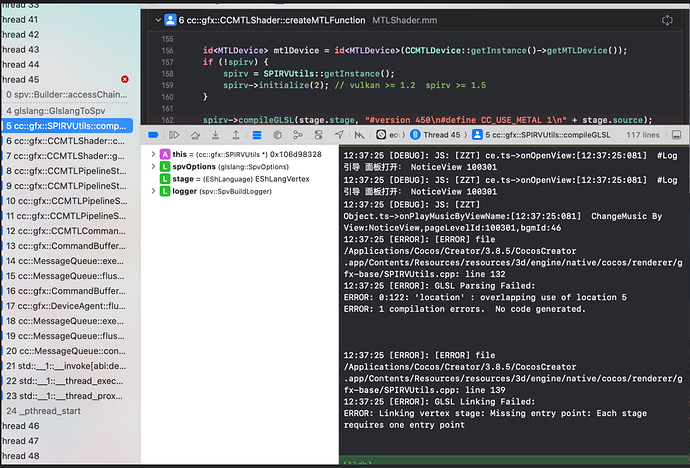Select frame 5 cc::gfx::SPIRVUtils::comp...
This screenshot has width=690, height=468.
point(67,126)
